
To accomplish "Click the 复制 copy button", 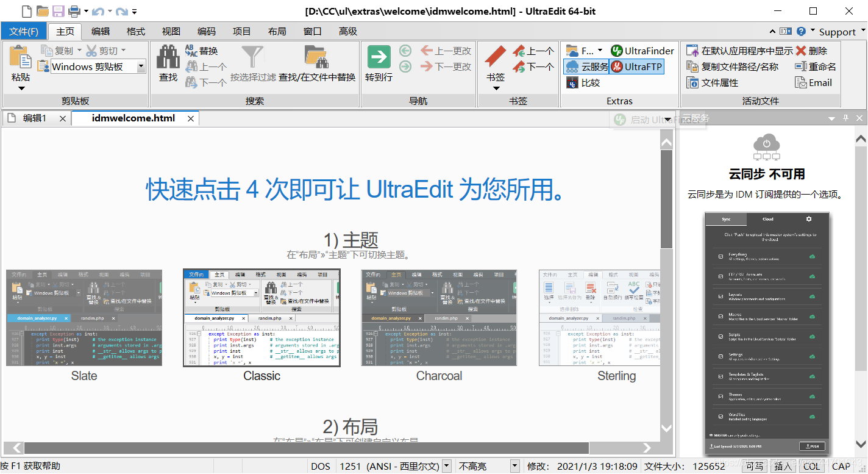I will tap(57, 51).
